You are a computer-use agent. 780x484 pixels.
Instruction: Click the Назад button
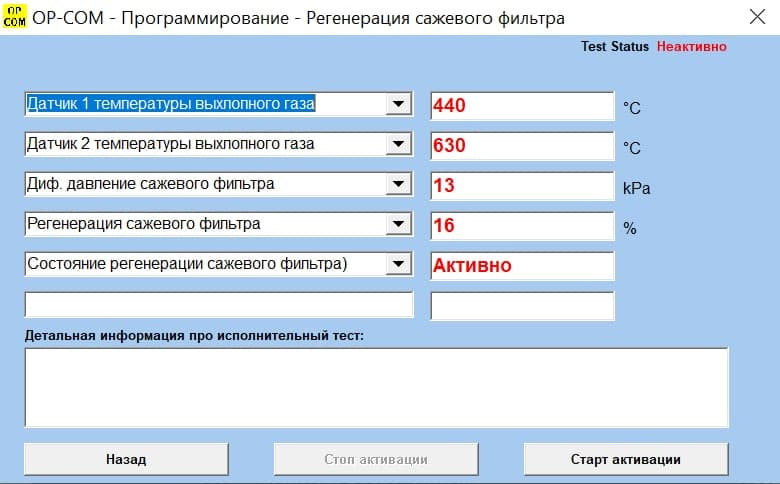[x=126, y=459]
